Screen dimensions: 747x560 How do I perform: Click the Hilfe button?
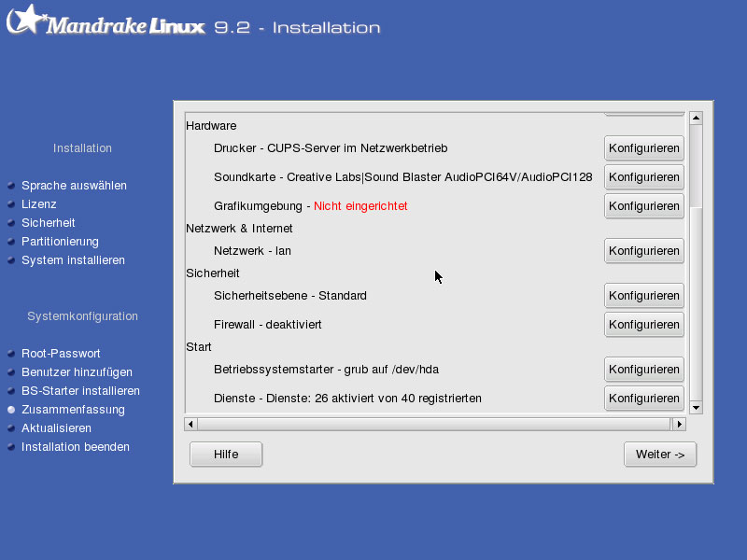(226, 455)
